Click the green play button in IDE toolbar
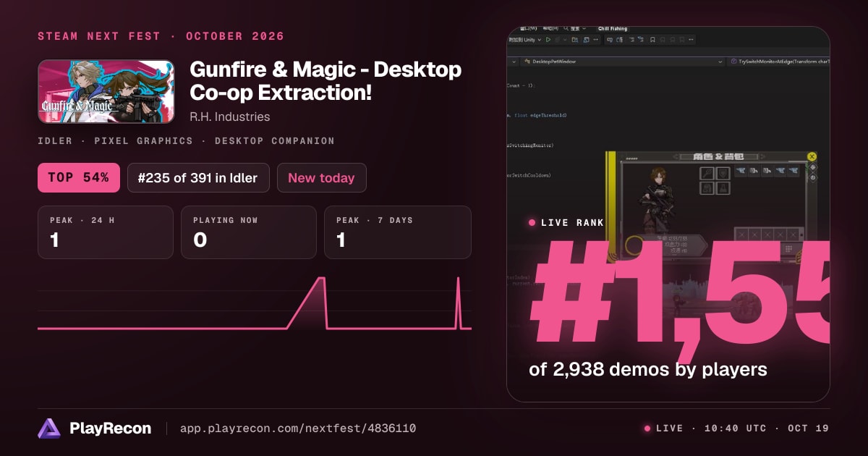This screenshot has width=868, height=456. coord(548,40)
